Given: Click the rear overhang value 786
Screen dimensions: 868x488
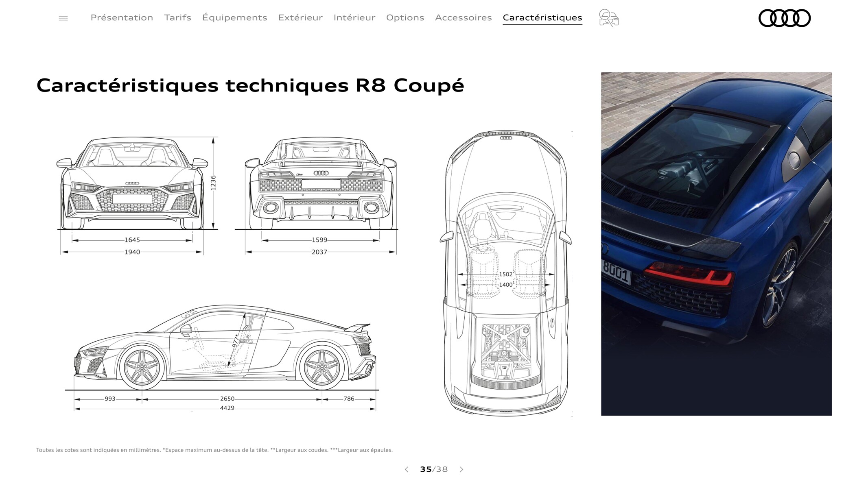Looking at the screenshot, I should click(349, 399).
